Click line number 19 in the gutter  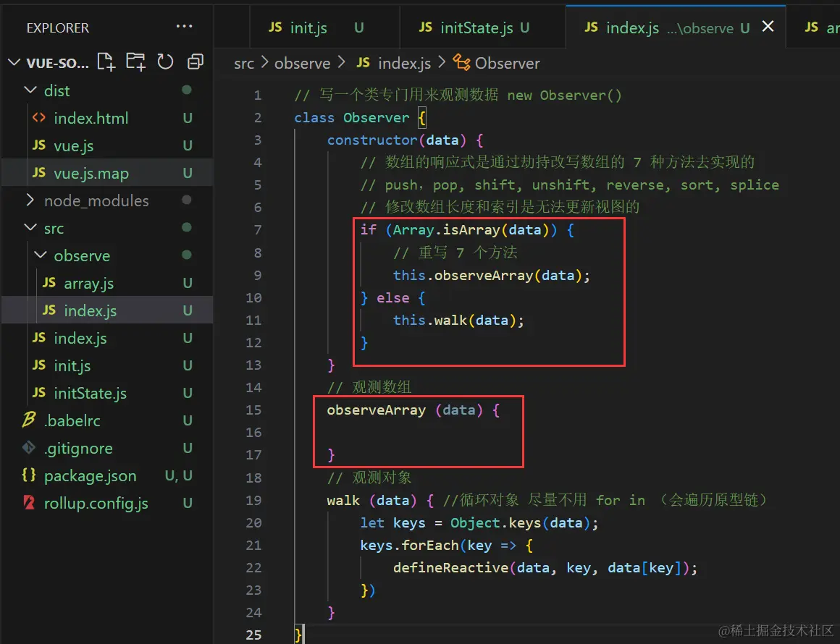[x=253, y=500]
